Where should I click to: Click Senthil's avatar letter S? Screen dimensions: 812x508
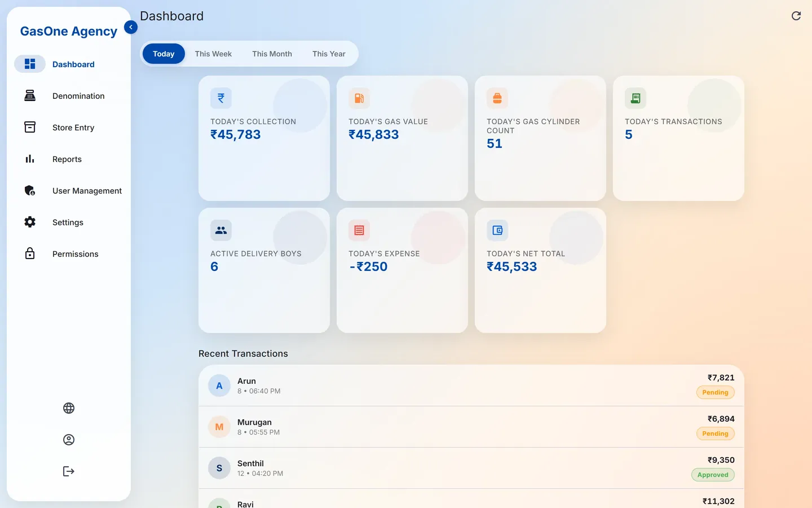219,468
